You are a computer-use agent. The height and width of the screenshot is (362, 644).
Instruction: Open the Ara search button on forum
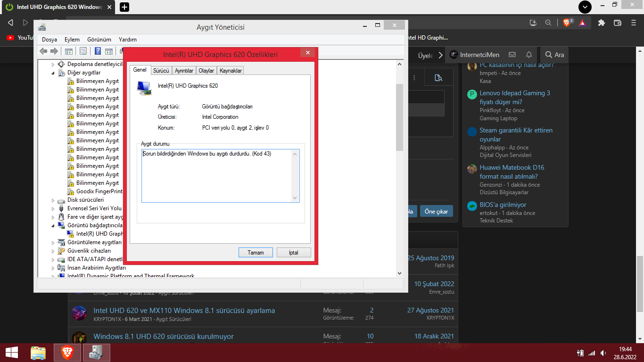(554, 55)
